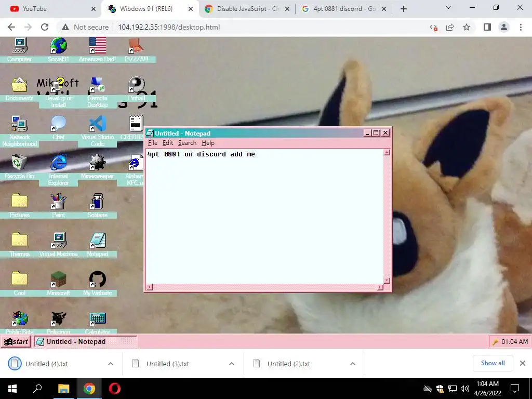The image size is (532, 399).
Task: Expand Untitled (2).txt download options
Action: pos(353,364)
